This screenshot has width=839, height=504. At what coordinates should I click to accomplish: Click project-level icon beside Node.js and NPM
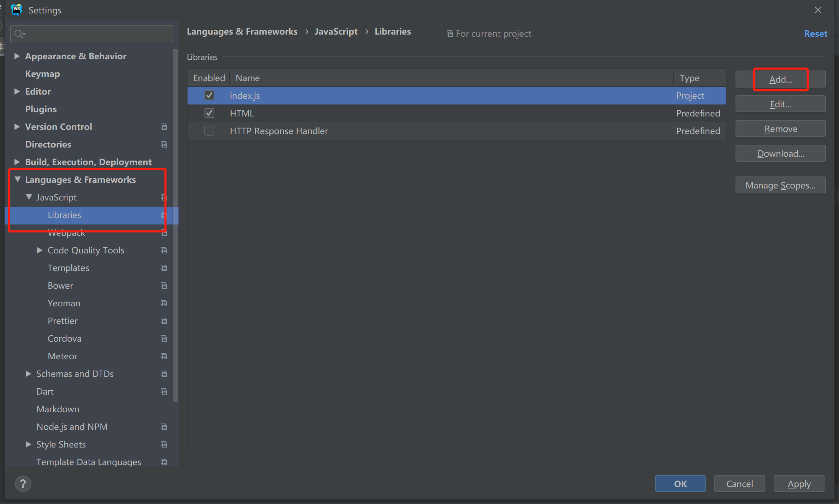pyautogui.click(x=163, y=427)
